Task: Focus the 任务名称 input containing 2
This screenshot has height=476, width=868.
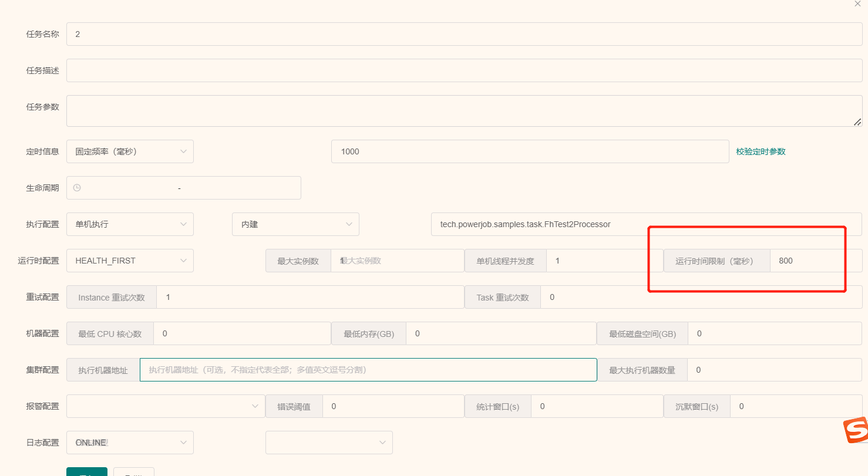Action: (x=464, y=34)
